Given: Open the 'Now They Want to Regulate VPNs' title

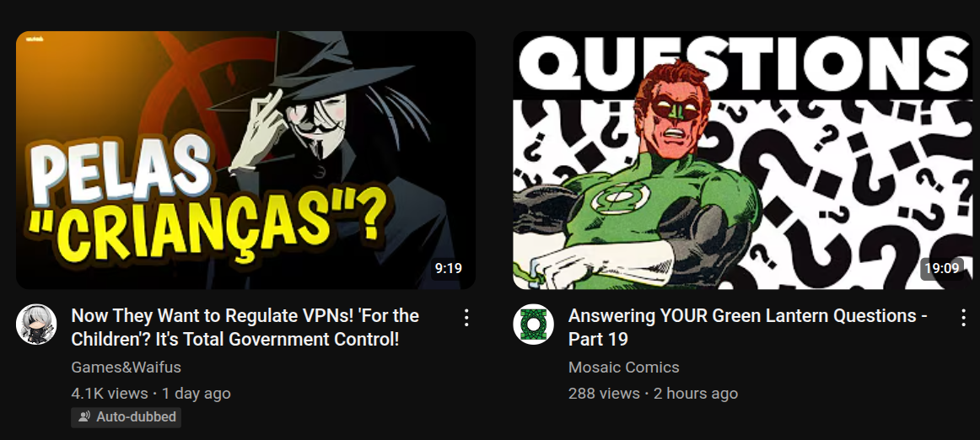Looking at the screenshot, I should [245, 328].
